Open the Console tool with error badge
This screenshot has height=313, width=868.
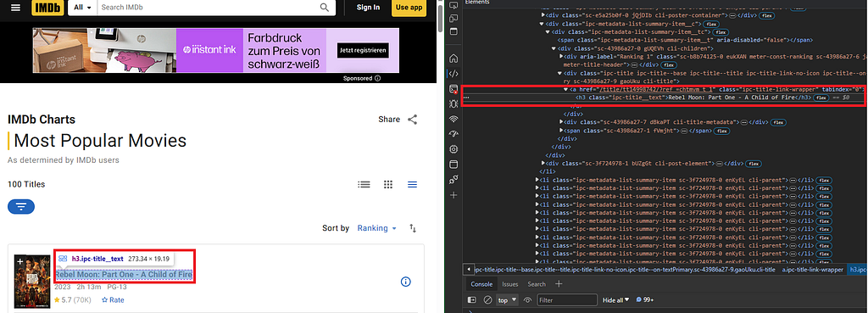[x=453, y=88]
